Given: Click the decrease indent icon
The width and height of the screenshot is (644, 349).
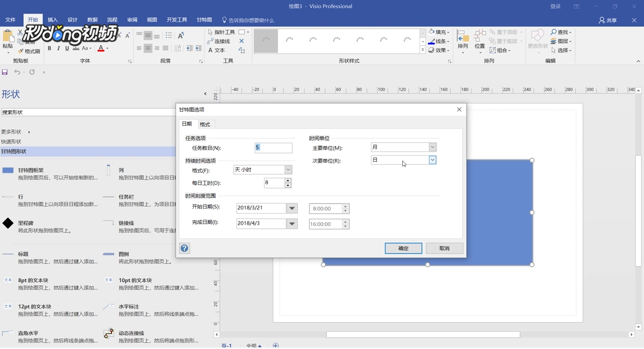Looking at the screenshot, I should point(189,48).
